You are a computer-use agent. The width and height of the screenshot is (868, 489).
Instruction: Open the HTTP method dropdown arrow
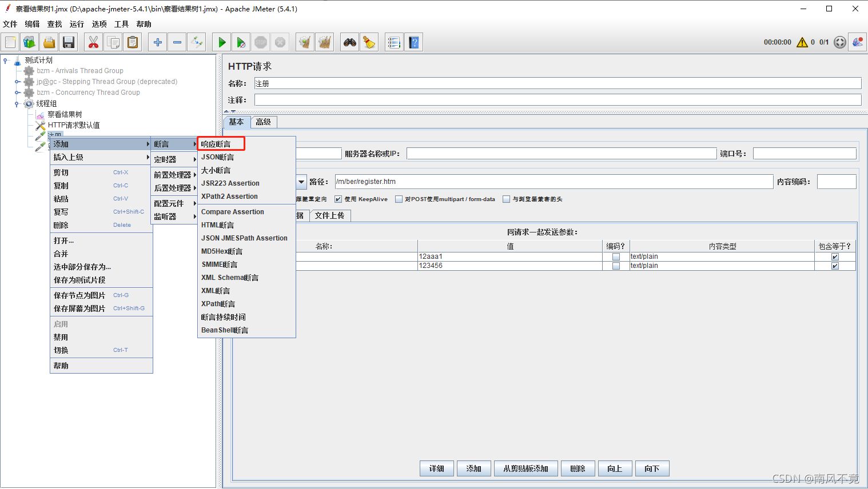[x=301, y=182]
